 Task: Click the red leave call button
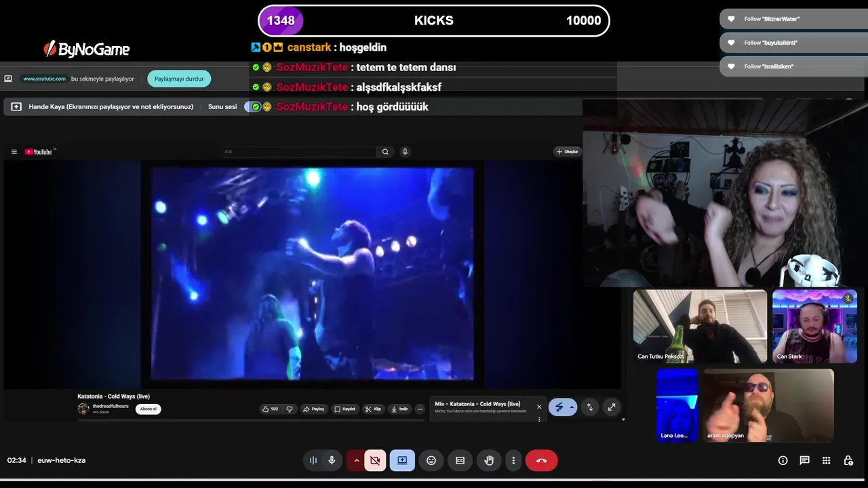click(x=541, y=460)
